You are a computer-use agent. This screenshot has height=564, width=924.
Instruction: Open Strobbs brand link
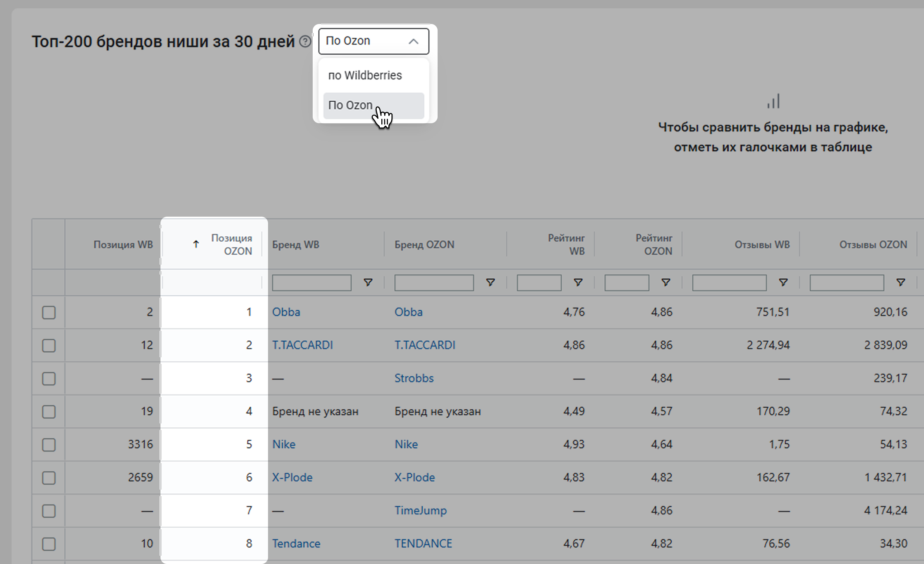coord(414,378)
